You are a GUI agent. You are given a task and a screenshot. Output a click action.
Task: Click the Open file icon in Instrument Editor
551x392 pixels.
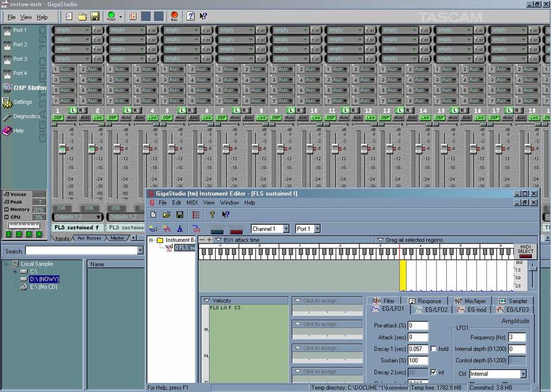[167, 215]
